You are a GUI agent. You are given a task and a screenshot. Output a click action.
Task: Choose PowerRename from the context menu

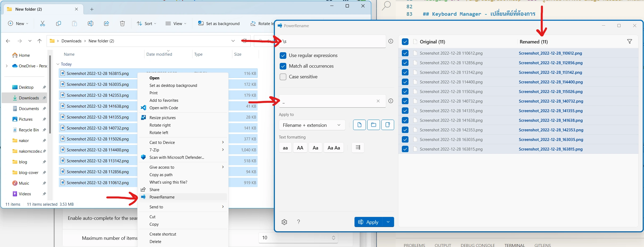point(183,197)
